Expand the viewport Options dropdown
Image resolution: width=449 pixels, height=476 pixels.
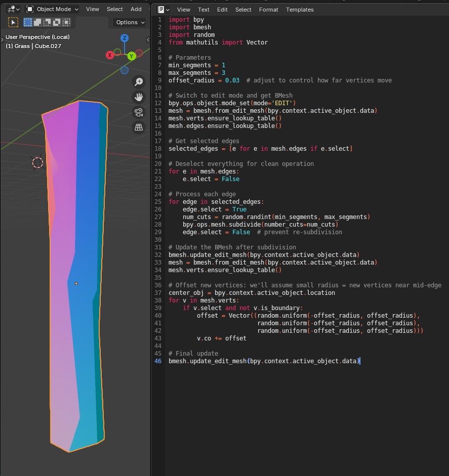pos(130,22)
